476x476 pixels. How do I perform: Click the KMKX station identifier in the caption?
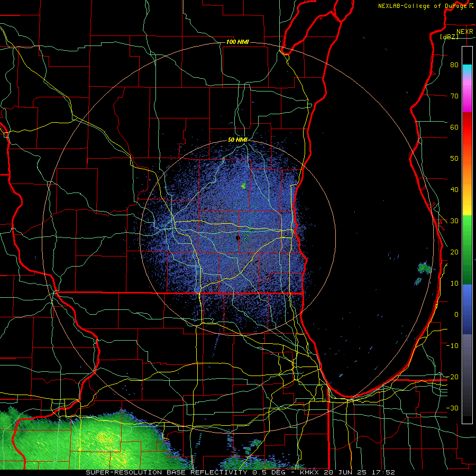coord(309,472)
